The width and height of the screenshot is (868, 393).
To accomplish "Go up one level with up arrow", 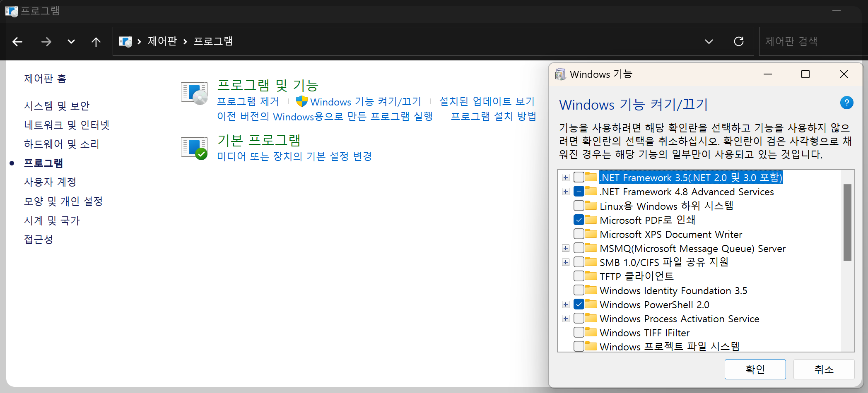I will tap(96, 41).
